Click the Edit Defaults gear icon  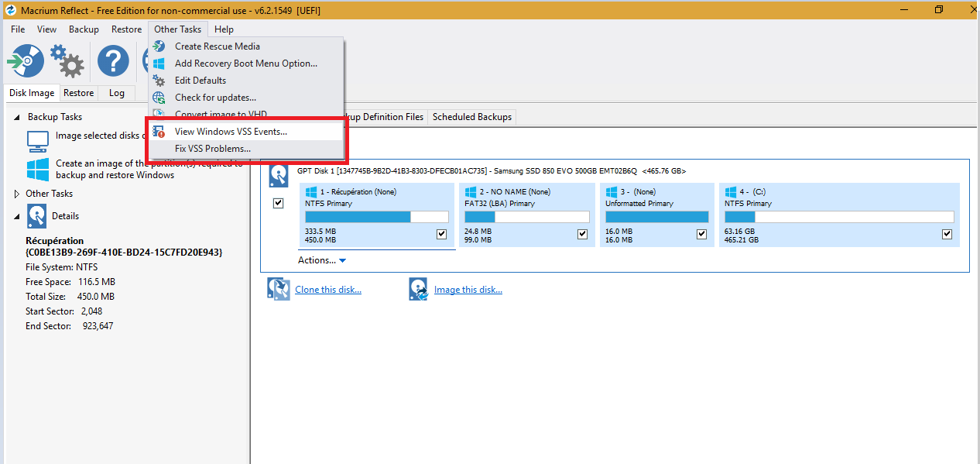point(159,81)
